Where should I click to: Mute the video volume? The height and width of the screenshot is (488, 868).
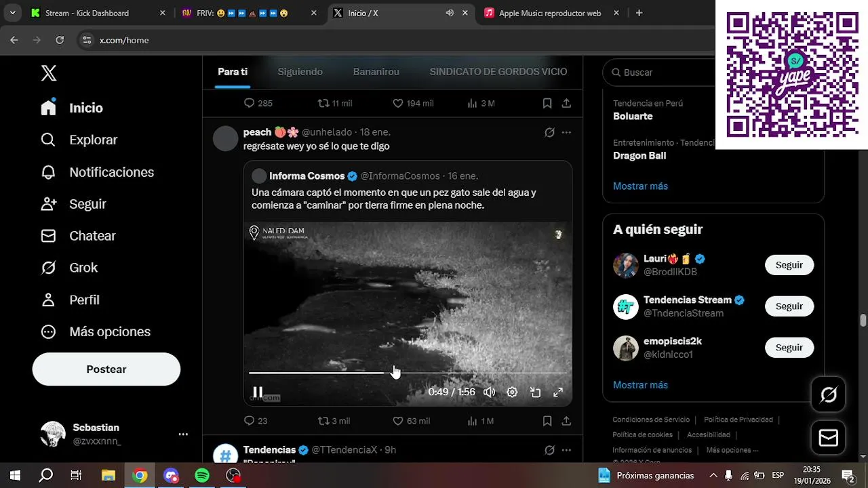tap(489, 392)
